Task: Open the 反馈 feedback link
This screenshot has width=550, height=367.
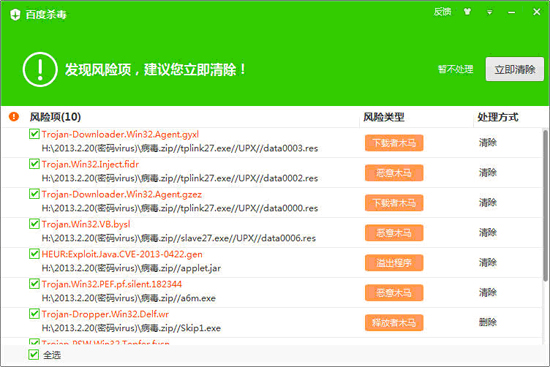Action: click(x=442, y=12)
